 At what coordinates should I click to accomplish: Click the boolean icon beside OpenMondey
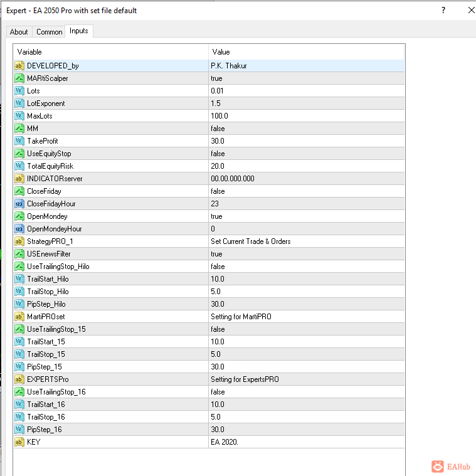19,216
